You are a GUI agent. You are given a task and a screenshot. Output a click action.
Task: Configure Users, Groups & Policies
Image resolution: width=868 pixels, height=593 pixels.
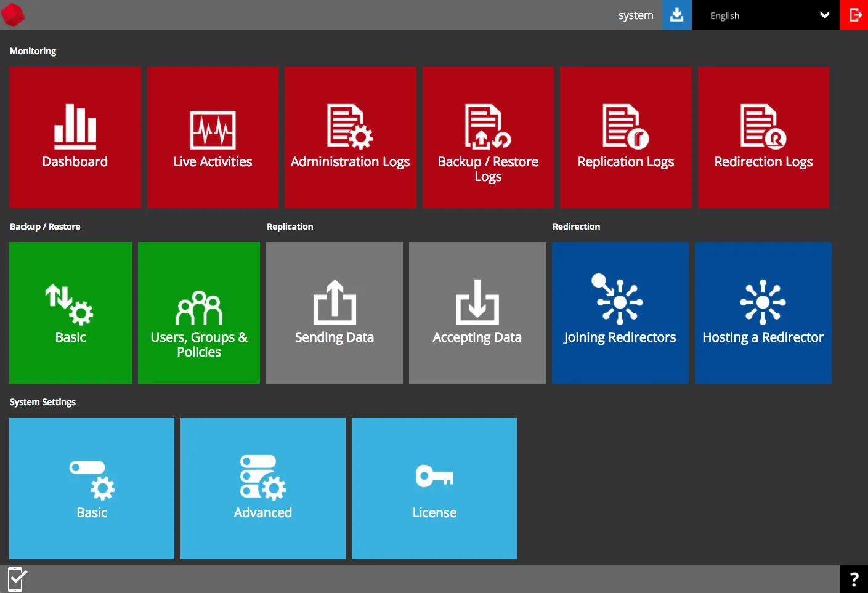(198, 312)
